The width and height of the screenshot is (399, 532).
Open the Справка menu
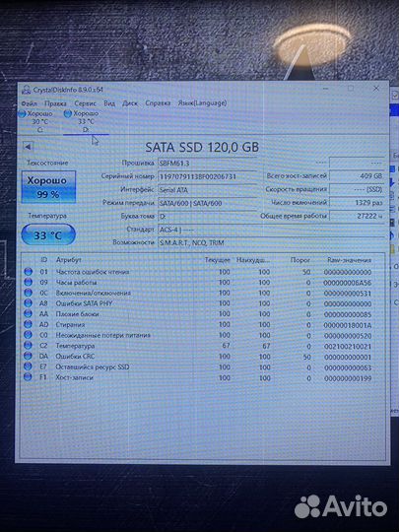tap(158, 102)
